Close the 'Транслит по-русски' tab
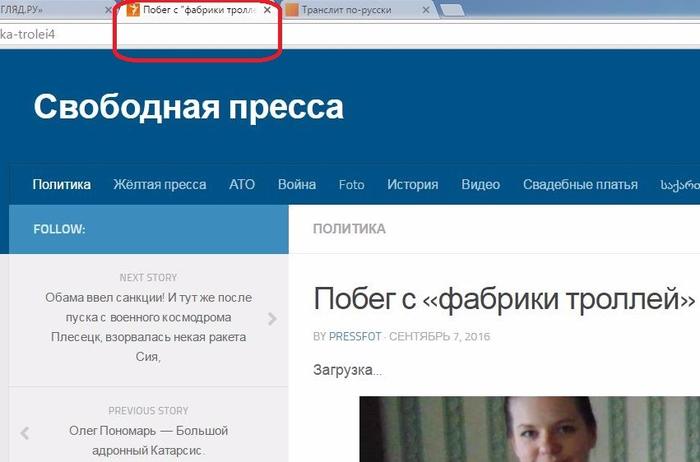Viewport: 700px width, 462px height. click(x=426, y=10)
